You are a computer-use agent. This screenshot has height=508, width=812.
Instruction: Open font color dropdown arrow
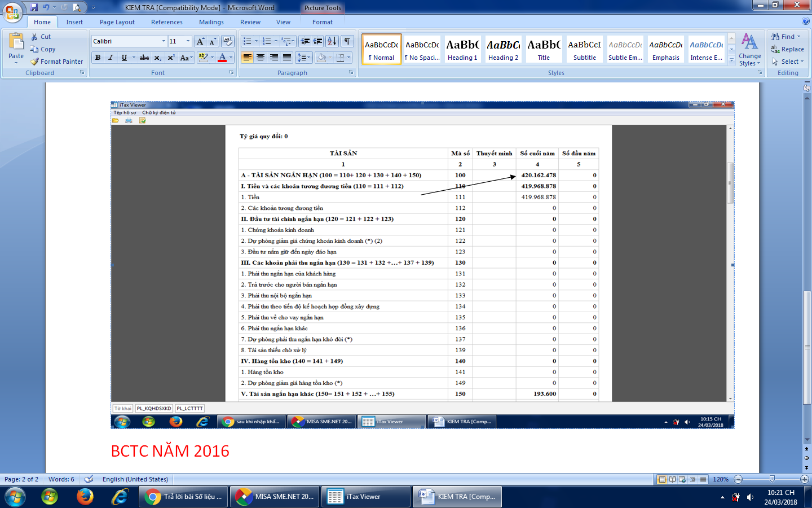tap(231, 58)
